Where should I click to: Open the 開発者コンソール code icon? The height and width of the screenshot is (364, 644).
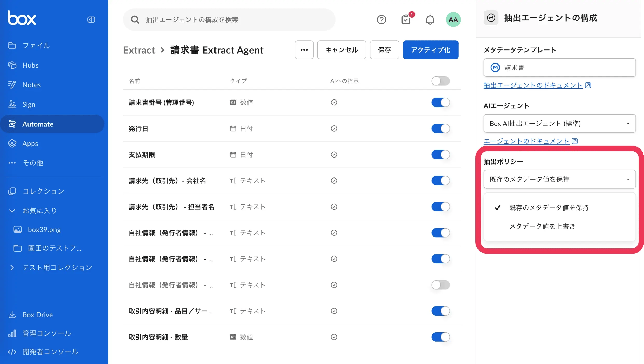pyautogui.click(x=12, y=352)
